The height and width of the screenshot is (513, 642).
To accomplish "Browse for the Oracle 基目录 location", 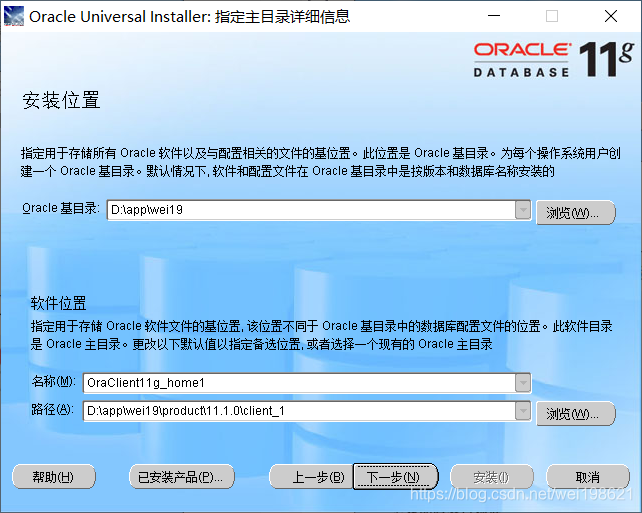I will click(x=575, y=212).
